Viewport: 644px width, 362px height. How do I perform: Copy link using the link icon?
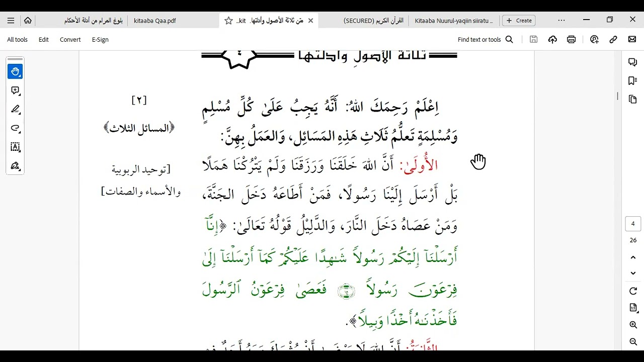pos(613,40)
